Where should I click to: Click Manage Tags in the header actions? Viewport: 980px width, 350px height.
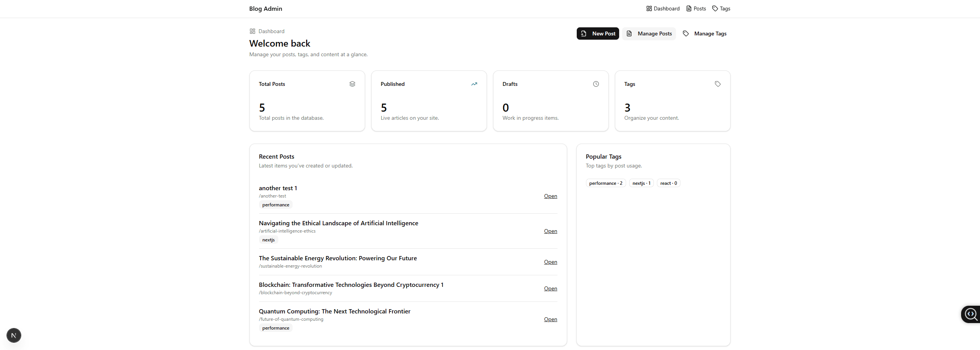[705, 33]
